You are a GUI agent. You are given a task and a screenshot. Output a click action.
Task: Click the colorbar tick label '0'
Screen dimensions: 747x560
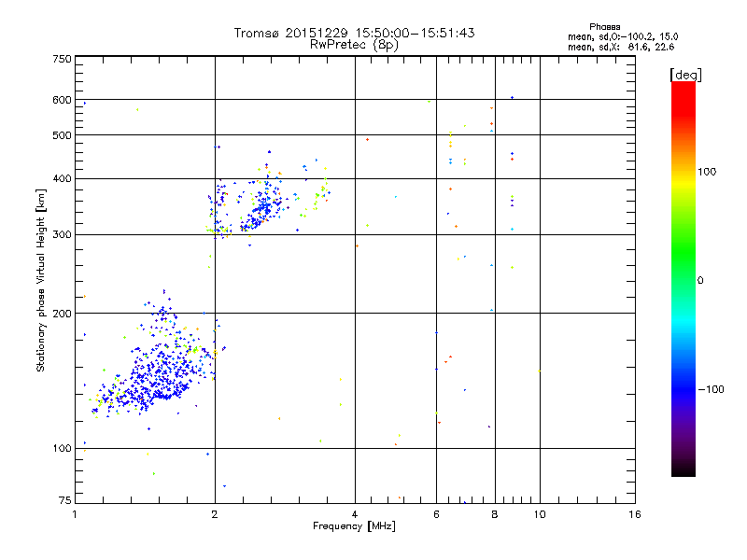700,281
